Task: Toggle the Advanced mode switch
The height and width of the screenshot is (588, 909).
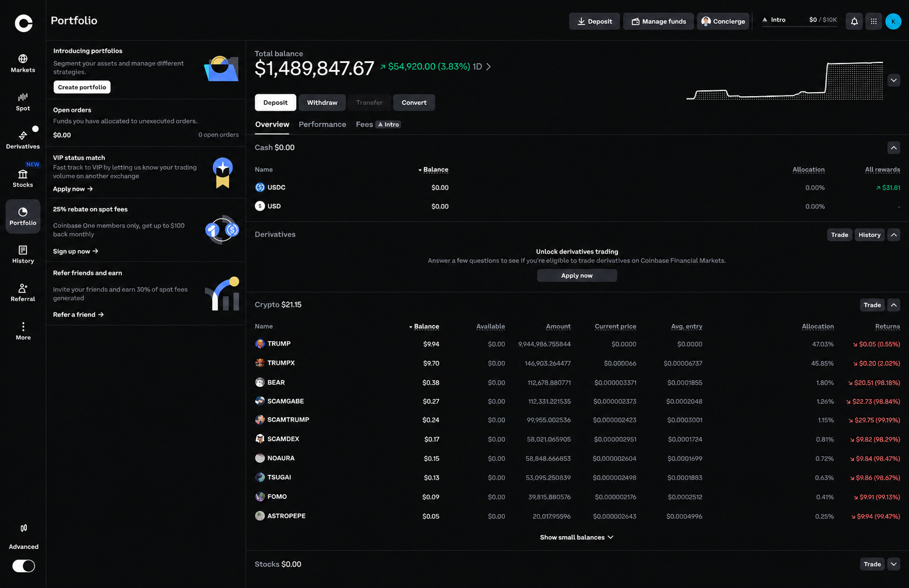Action: pyautogui.click(x=23, y=566)
